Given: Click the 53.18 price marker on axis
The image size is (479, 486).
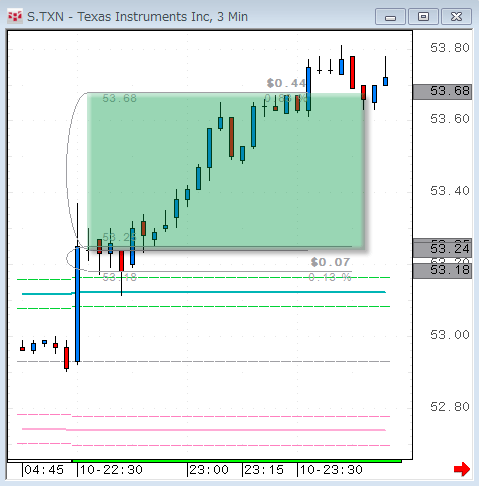Looking at the screenshot, I should (442, 270).
